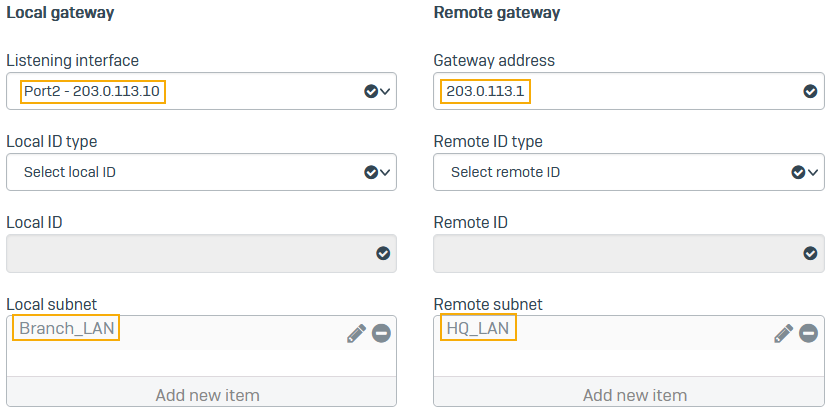Remove HQ_LAN using the minus icon
Image resolution: width=834 pixels, height=413 pixels.
(808, 334)
